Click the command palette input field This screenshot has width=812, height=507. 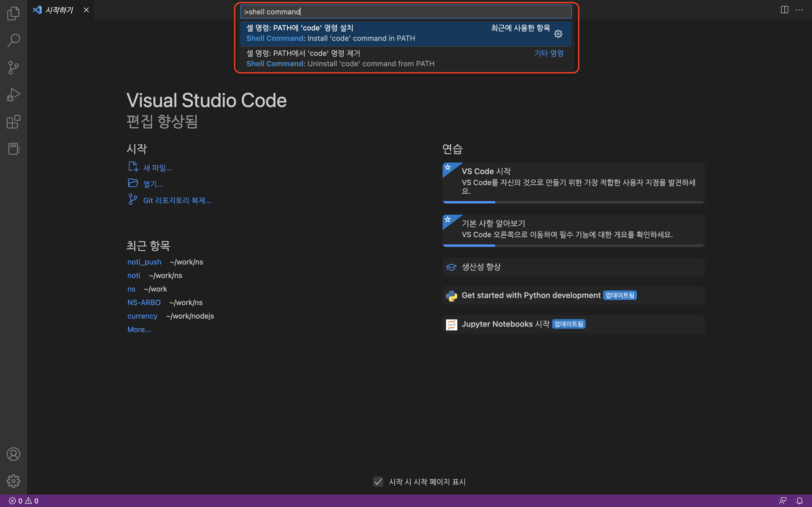[x=405, y=12]
